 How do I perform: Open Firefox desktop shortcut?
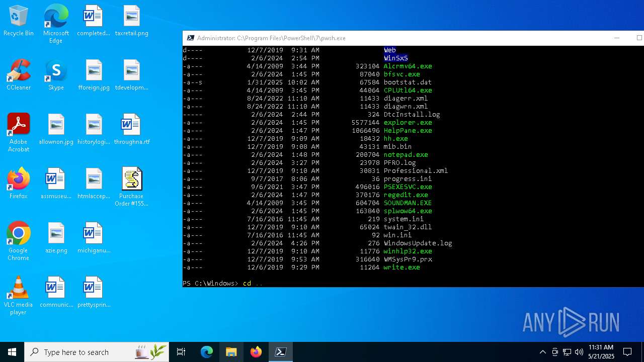[x=19, y=184]
